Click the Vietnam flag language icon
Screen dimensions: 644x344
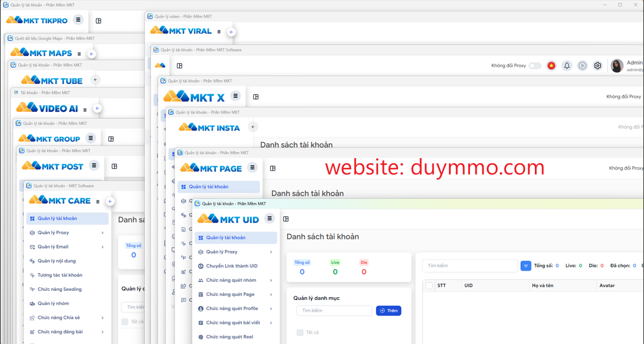pyautogui.click(x=551, y=66)
